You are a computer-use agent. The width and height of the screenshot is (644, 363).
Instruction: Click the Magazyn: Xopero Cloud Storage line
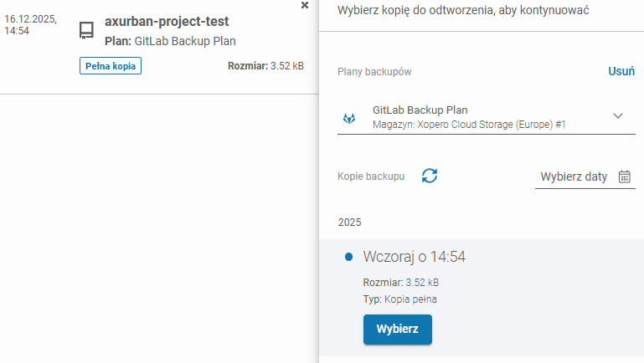point(469,125)
